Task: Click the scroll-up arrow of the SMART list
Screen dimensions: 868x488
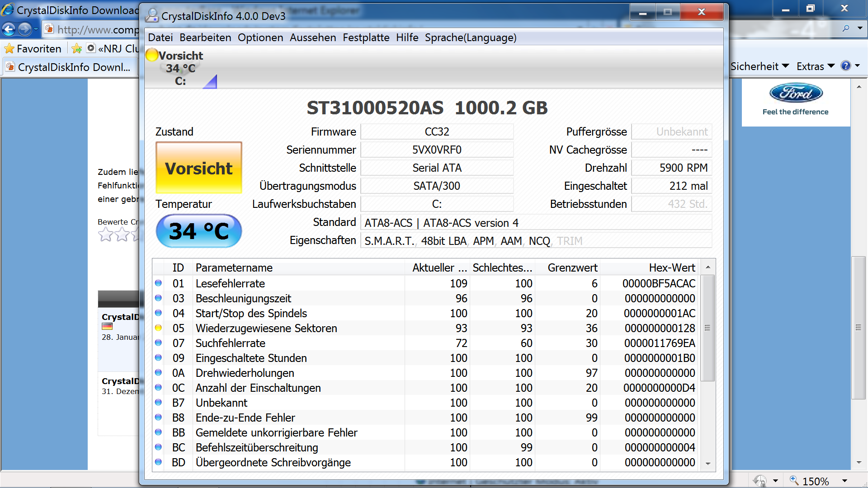Action: 708,267
